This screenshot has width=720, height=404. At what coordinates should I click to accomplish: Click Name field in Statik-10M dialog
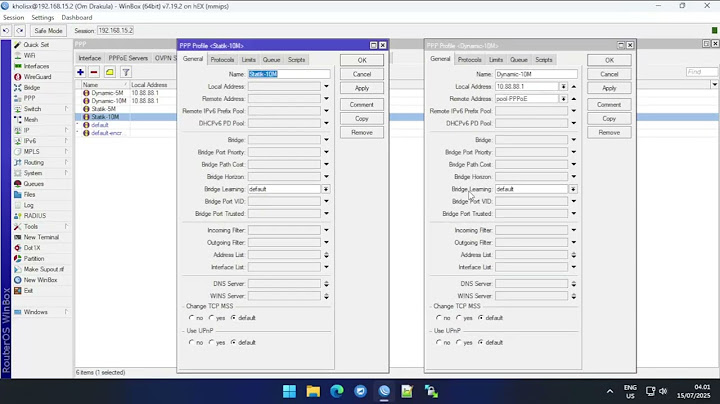pos(289,74)
